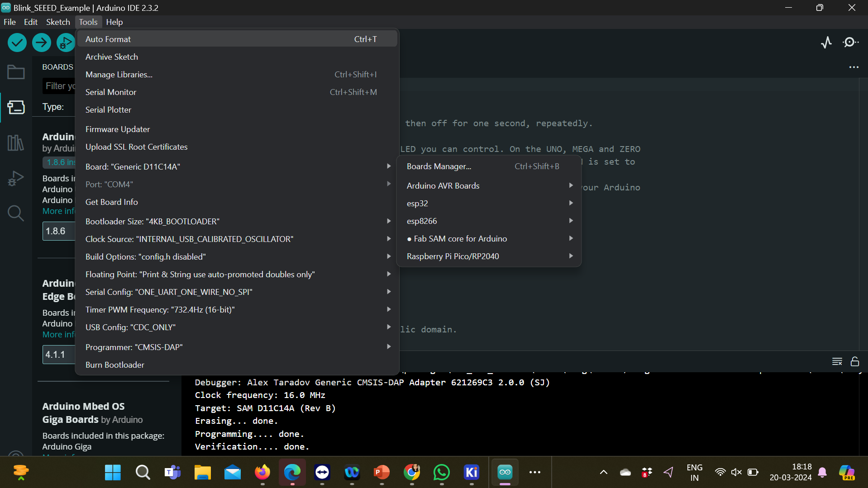Expand Raspberry Pi Pico/RP2040 boards
The image size is (868, 488).
pos(489,256)
